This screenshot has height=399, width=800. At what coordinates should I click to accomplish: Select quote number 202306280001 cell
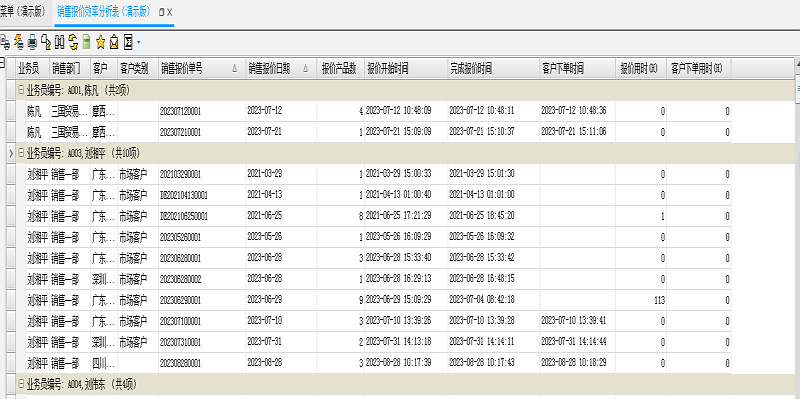tap(202, 258)
